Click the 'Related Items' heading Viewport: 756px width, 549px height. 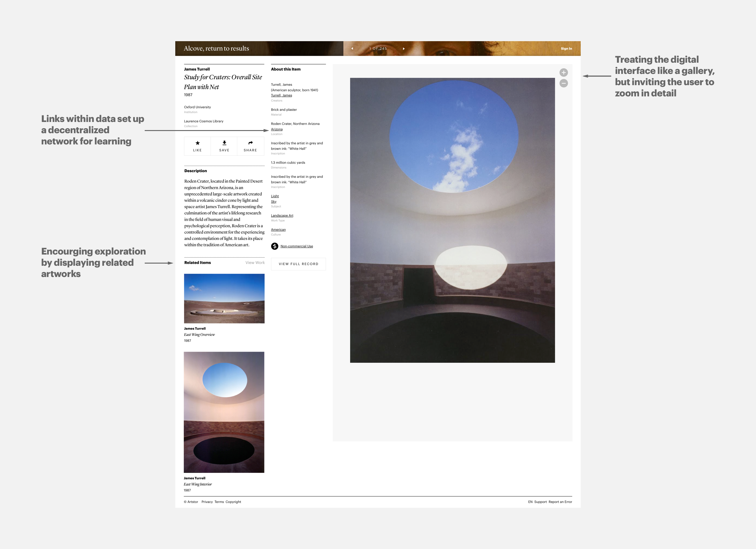point(197,263)
